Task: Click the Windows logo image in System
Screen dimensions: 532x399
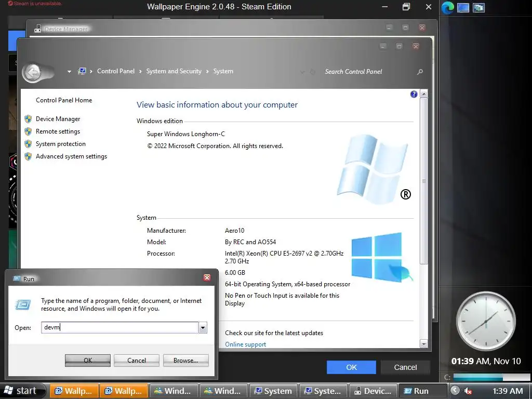Action: coord(373,169)
